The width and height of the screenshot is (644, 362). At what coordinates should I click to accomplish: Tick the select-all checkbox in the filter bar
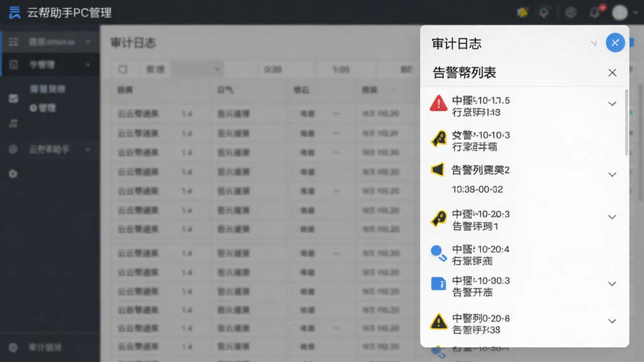click(123, 69)
